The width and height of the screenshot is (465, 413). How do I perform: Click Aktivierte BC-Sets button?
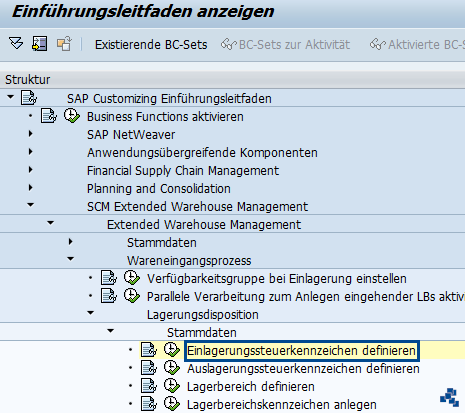(426, 45)
